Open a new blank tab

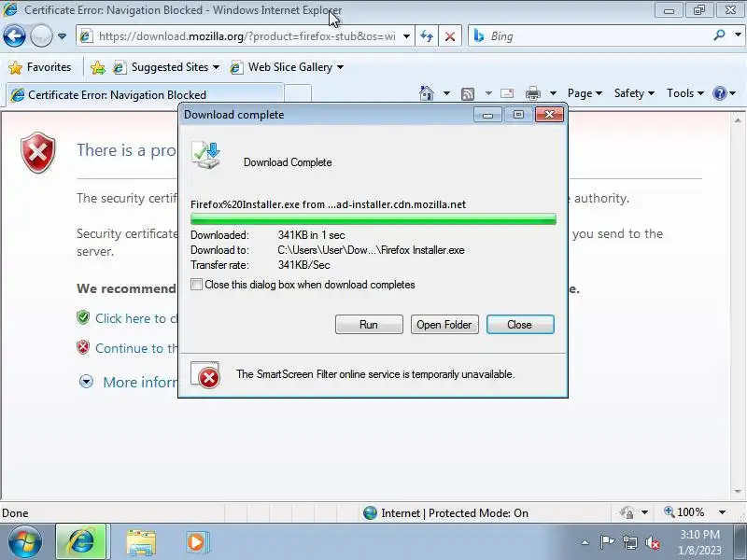[x=298, y=94]
